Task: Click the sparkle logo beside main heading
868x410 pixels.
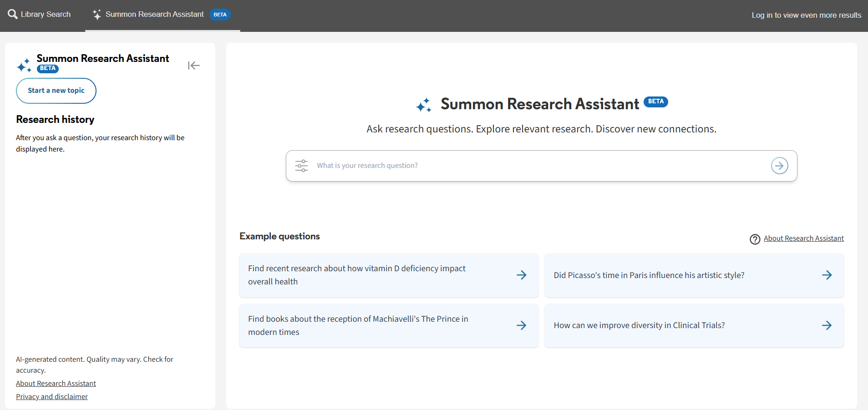Action: tap(424, 105)
